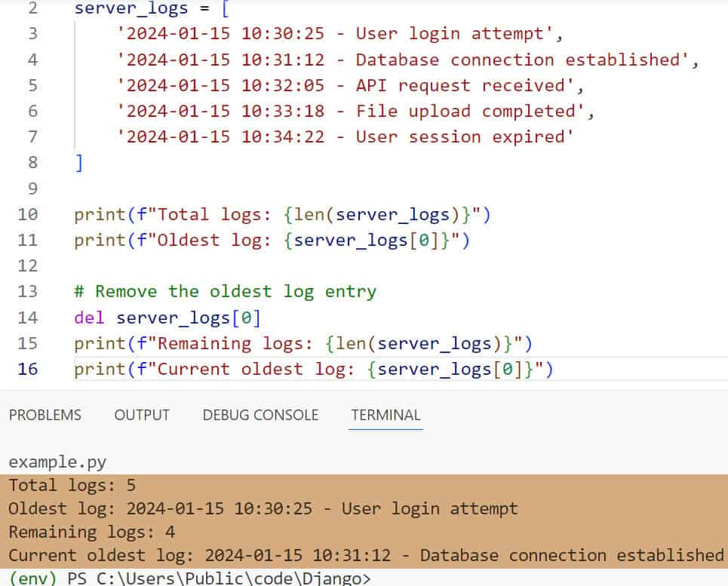
Task: Click the 'server_logs' variable on line 2
Action: 131,8
